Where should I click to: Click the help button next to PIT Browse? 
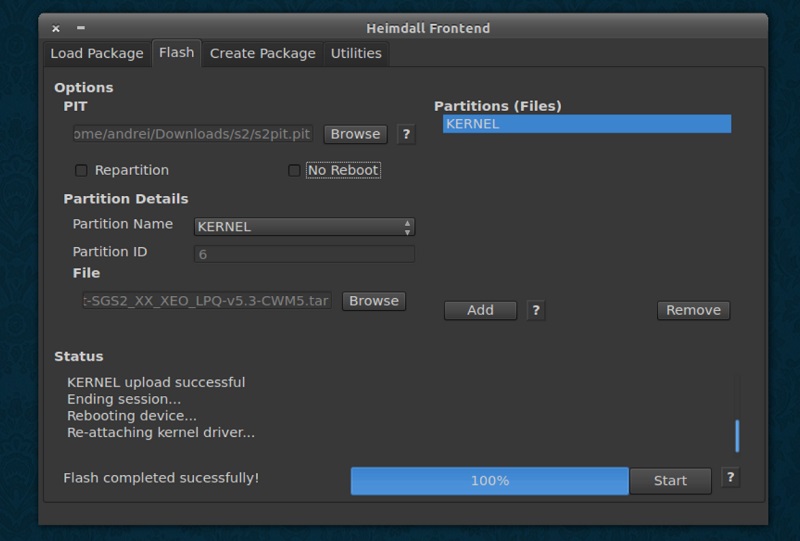click(406, 134)
